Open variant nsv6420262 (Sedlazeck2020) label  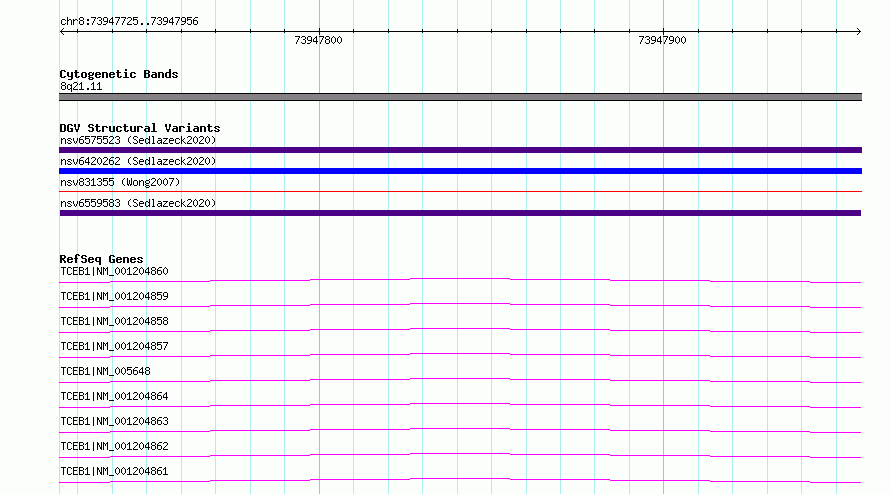coord(138,161)
